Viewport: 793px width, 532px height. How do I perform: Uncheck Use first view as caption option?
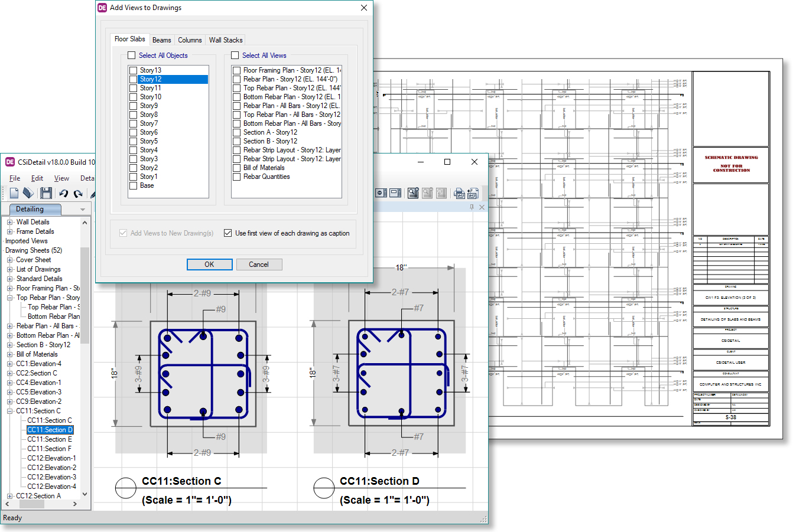[228, 233]
